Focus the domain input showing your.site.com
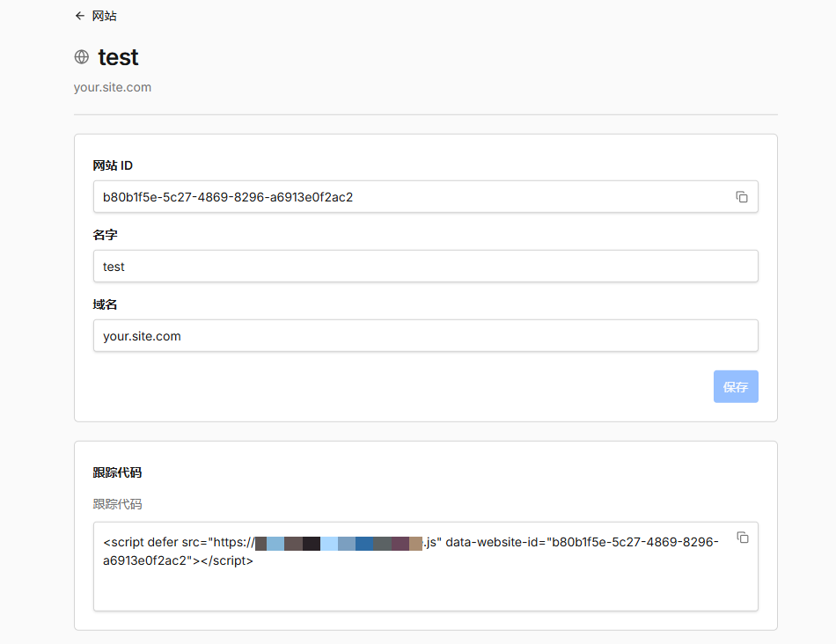836x644 pixels. (x=425, y=336)
